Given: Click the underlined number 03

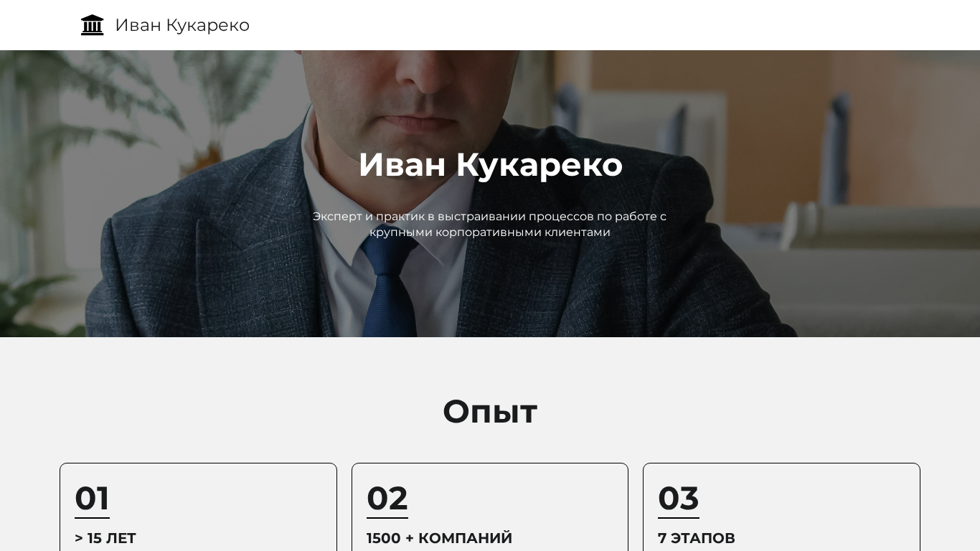Looking at the screenshot, I should tap(679, 499).
